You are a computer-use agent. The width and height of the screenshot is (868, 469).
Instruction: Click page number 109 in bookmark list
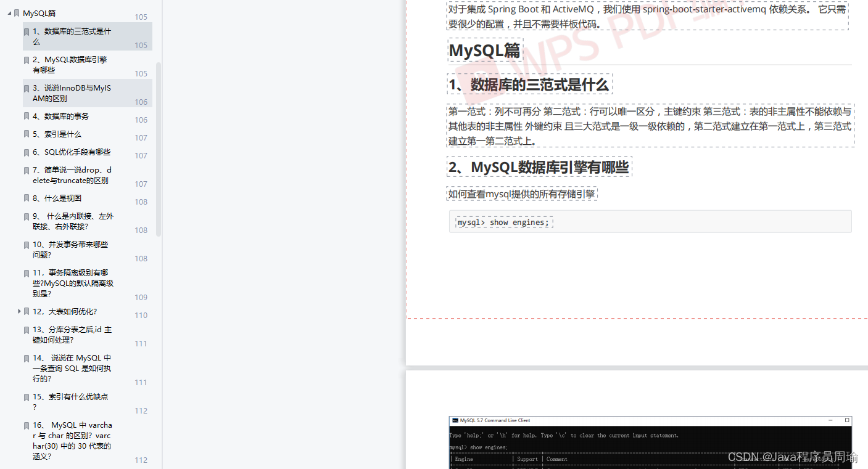[141, 297]
